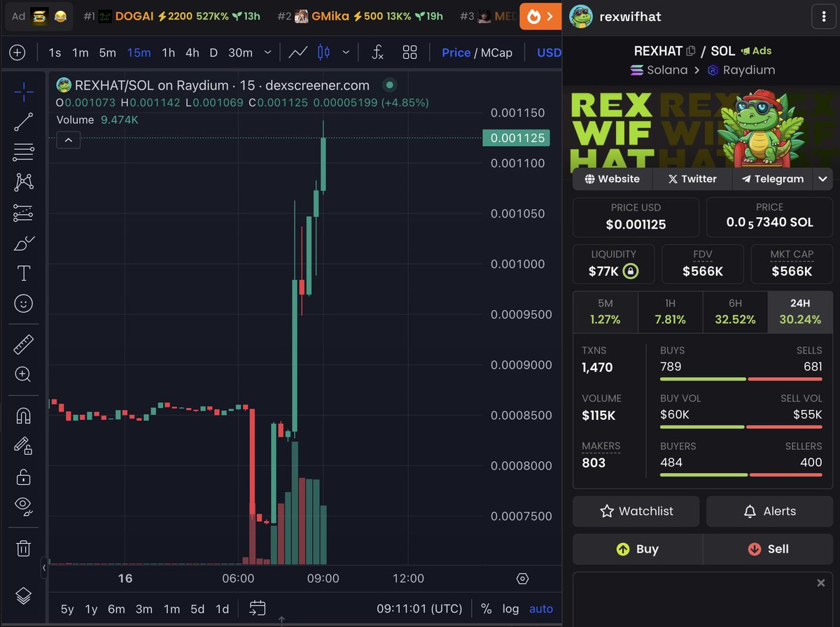Set chart range to 5d
840x627 pixels.
coord(198,609)
